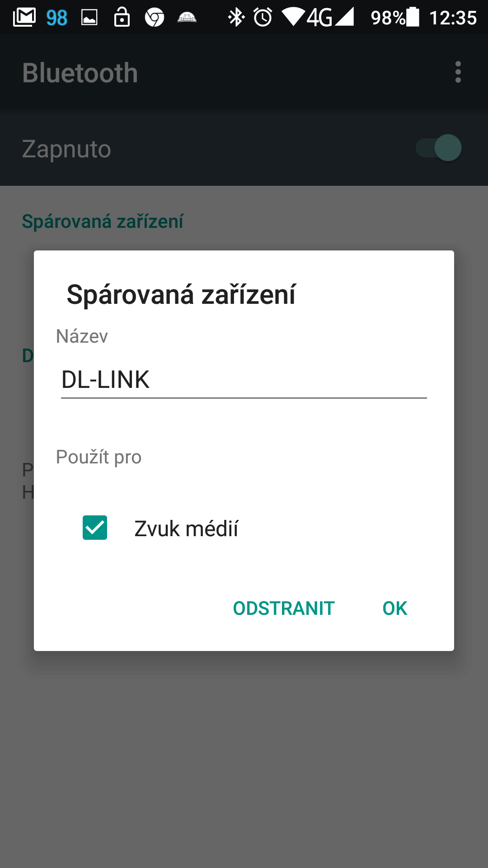Open the three-dot overflow menu

click(x=458, y=72)
